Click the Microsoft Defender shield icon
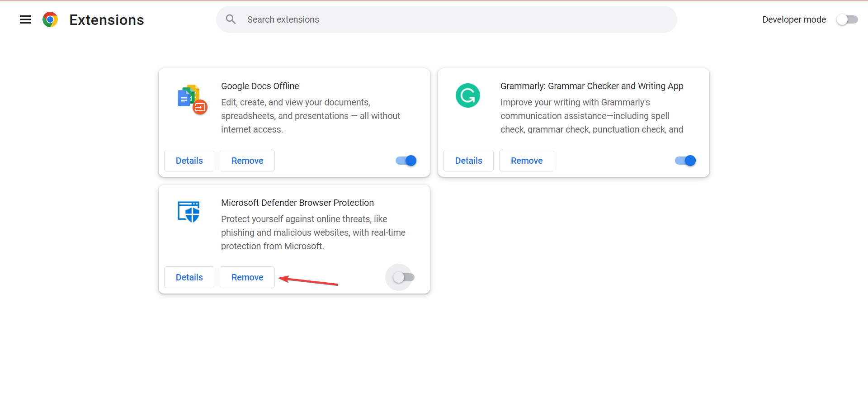Image resolution: width=868 pixels, height=408 pixels. pyautogui.click(x=189, y=212)
